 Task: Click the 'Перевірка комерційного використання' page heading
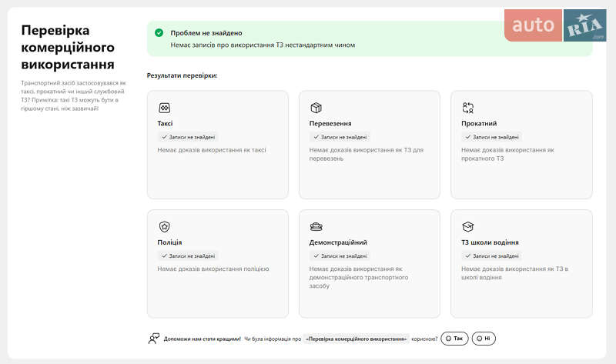point(68,48)
